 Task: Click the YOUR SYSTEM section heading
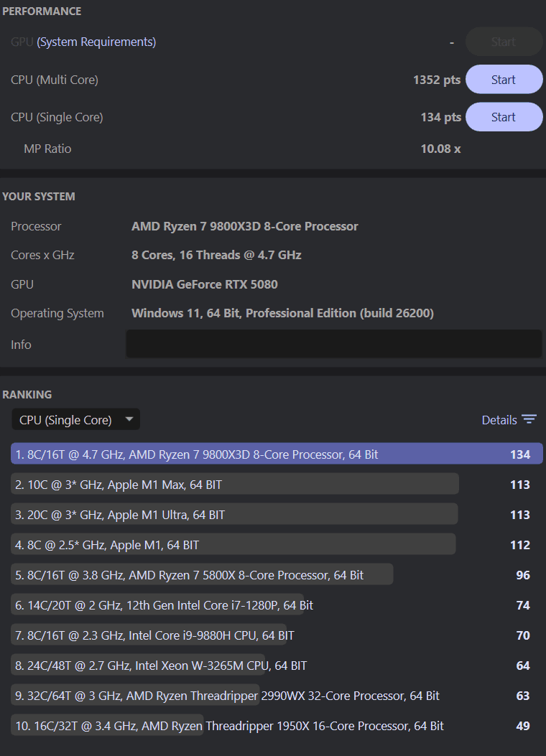[x=39, y=196]
